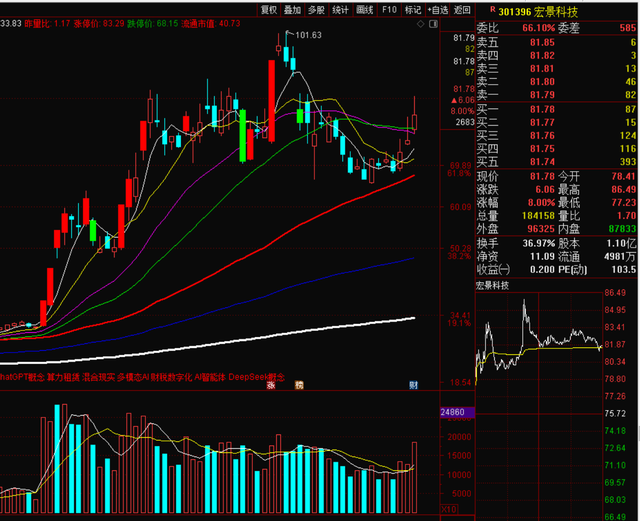640x521 pixels.
Task: Click 委比 value 66.10%
Action: 538,28
